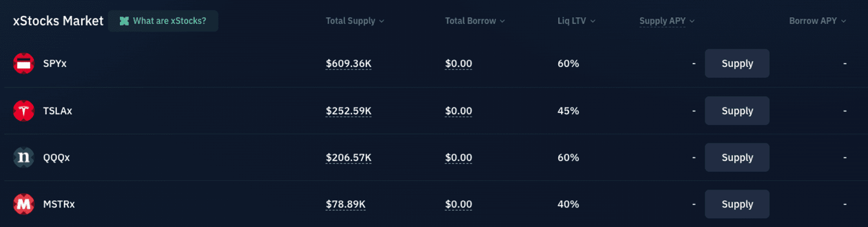
Task: Click MSTRx total supply value $78.89K
Action: pyautogui.click(x=346, y=204)
